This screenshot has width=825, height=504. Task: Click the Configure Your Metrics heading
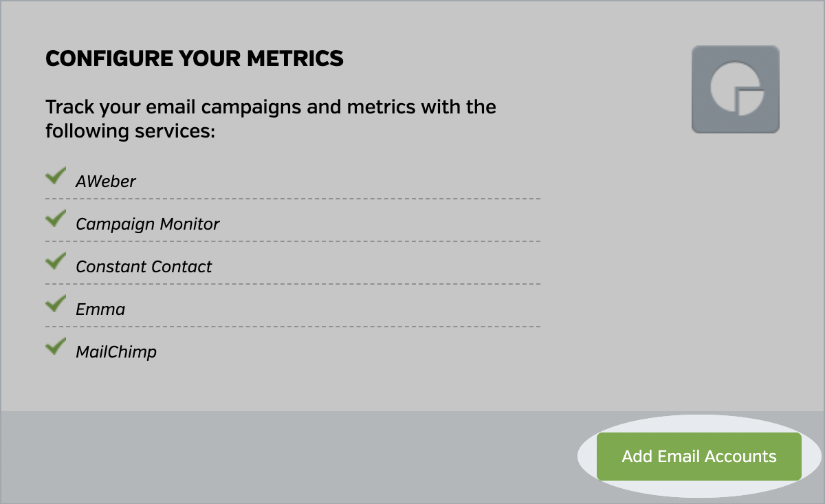tap(195, 58)
